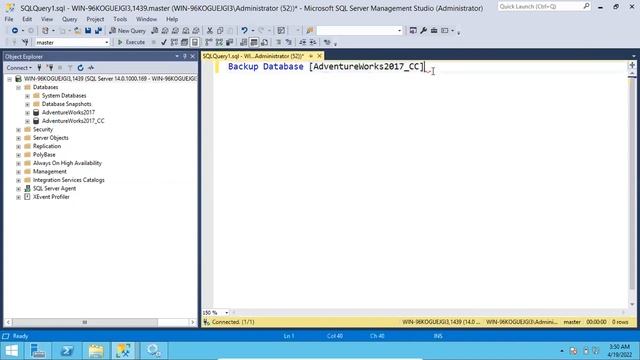
Task: Select AdventureWorks2017 database in tree
Action: click(68, 112)
